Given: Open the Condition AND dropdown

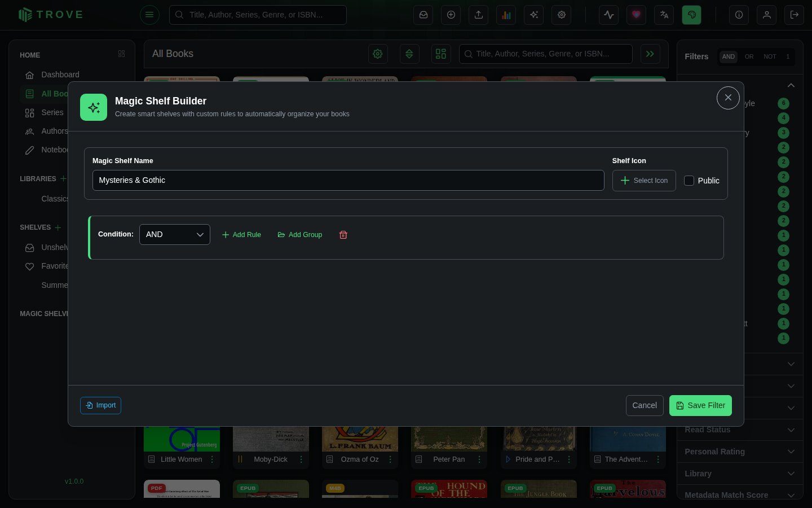Looking at the screenshot, I should 175,235.
